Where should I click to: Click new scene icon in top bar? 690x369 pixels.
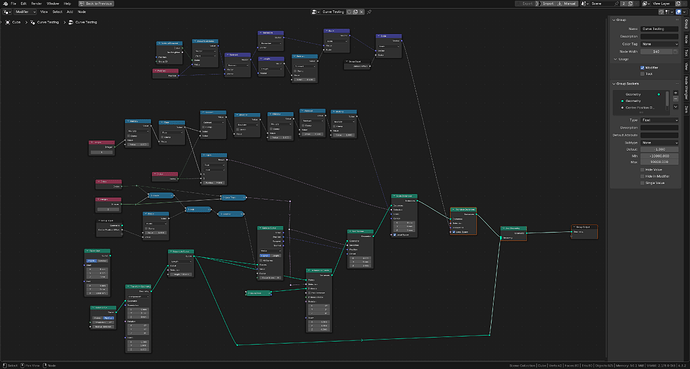pos(631,4)
